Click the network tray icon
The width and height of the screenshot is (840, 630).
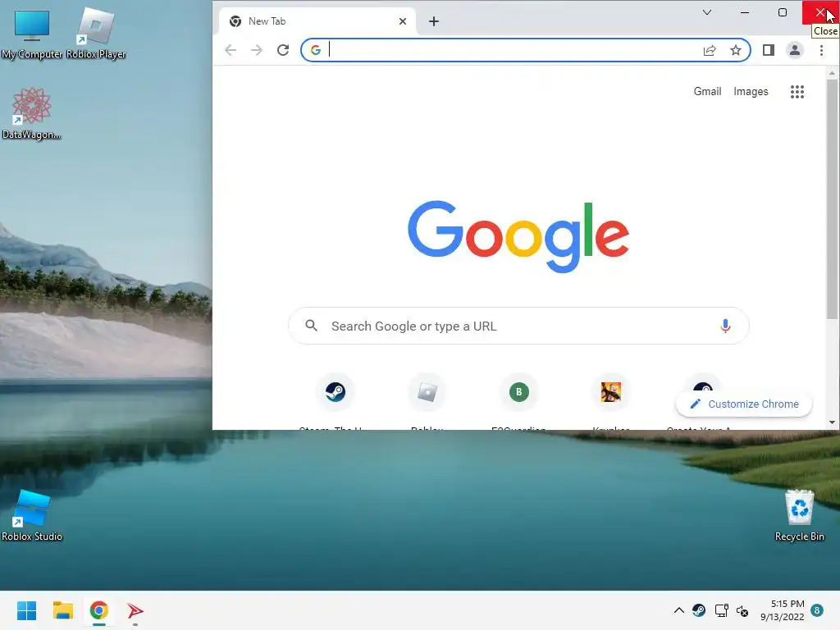click(722, 610)
